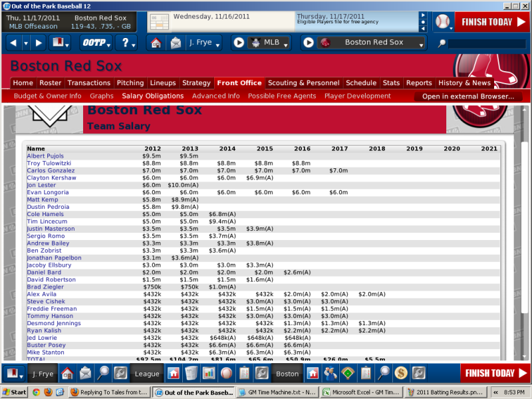532x399 pixels.
Task: Open Tim Lincecum player link
Action: tap(47, 221)
